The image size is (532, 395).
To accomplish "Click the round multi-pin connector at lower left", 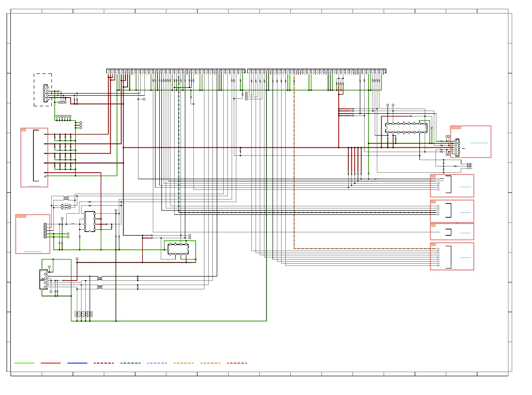I will coord(44,279).
